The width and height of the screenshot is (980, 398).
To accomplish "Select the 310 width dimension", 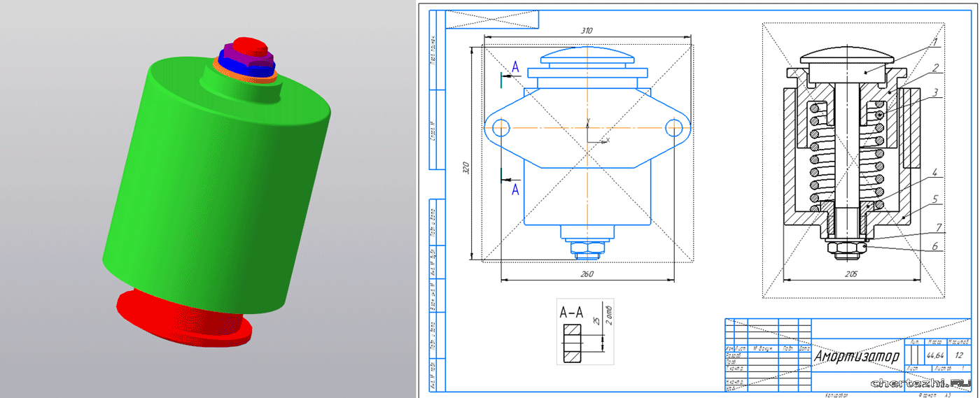I will (x=587, y=31).
